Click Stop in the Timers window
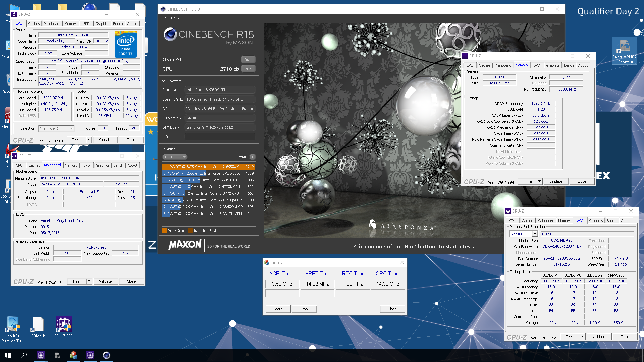This screenshot has width=644, height=362. coord(304,309)
